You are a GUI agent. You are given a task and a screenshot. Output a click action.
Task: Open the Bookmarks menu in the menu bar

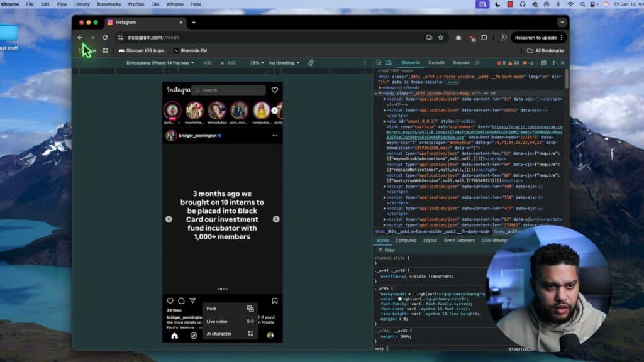[x=109, y=4]
